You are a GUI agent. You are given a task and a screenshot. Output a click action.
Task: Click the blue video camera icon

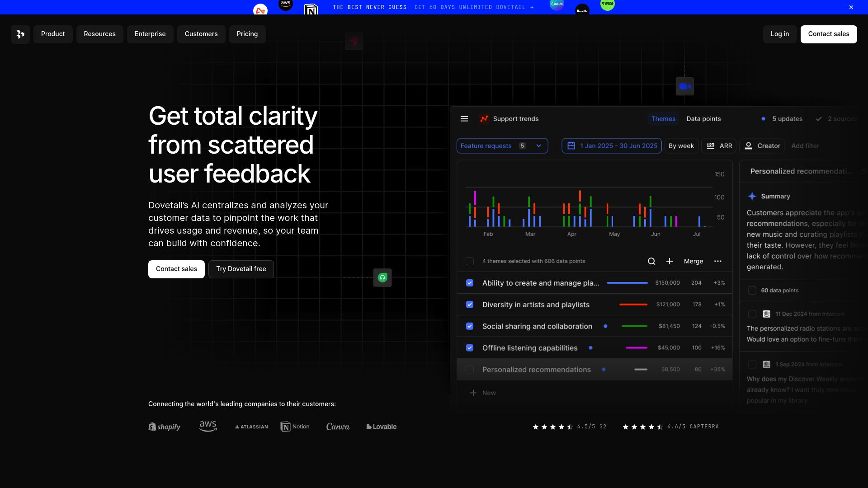(684, 86)
